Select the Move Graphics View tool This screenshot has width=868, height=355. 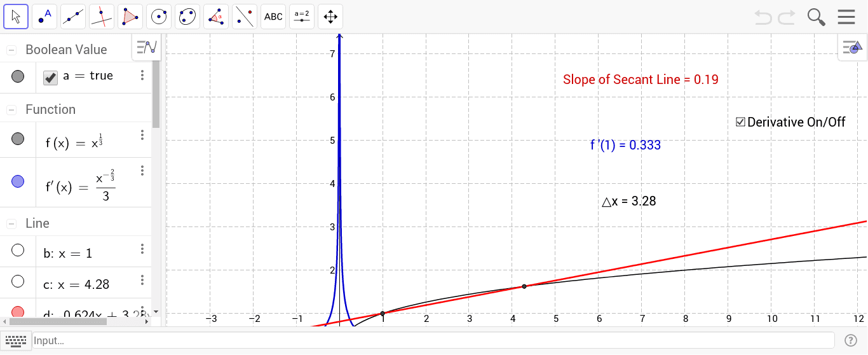click(330, 17)
